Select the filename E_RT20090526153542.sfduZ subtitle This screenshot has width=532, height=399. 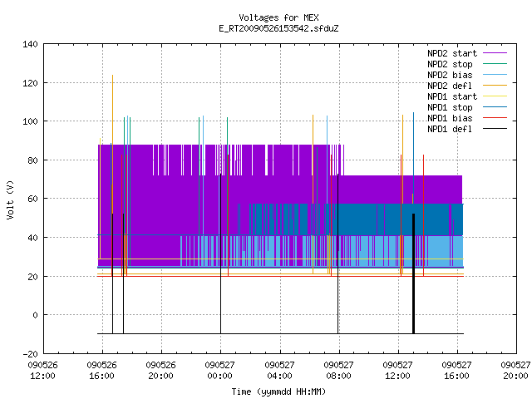pos(278,28)
